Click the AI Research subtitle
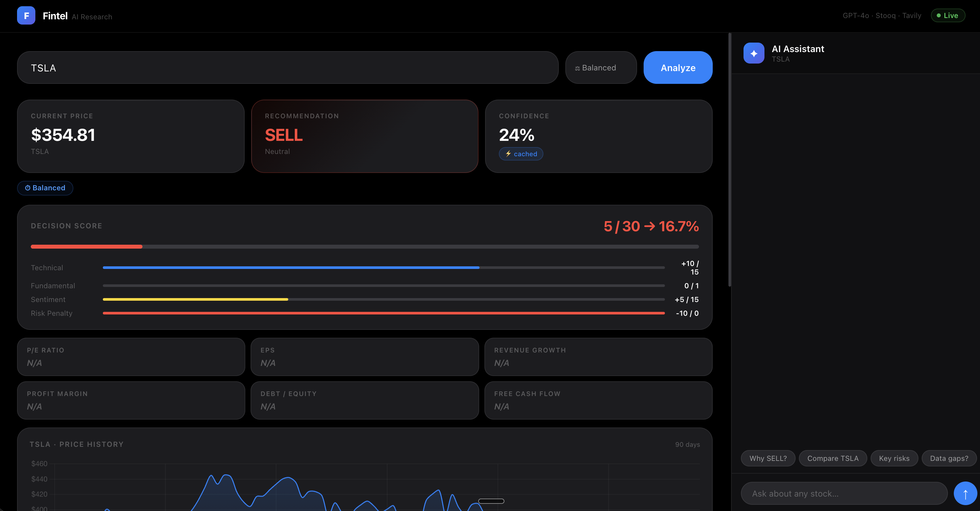980x511 pixels. (92, 17)
